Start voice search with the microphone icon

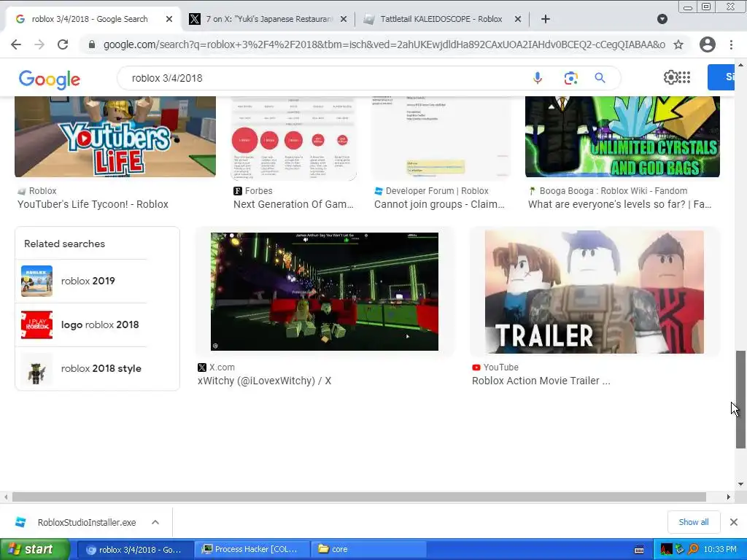(x=538, y=78)
